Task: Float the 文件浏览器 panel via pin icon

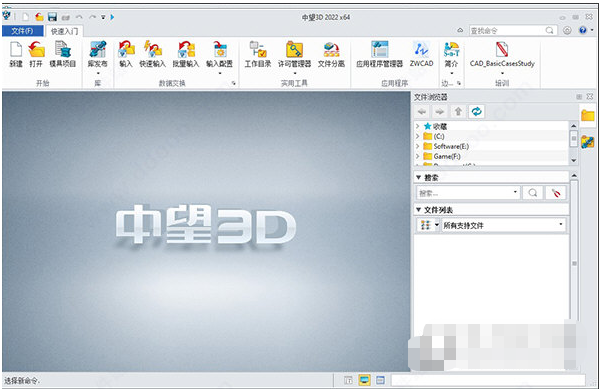Action: pyautogui.click(x=579, y=97)
